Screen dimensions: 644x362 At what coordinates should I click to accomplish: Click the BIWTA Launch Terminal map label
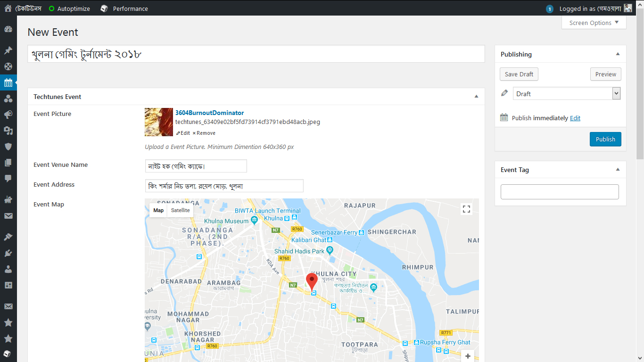268,211
